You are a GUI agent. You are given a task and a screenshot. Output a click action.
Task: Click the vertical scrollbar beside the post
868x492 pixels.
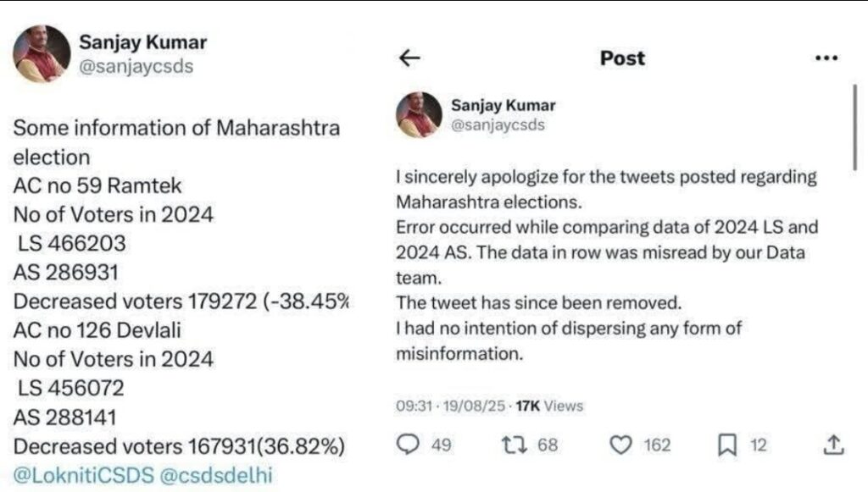point(855,127)
